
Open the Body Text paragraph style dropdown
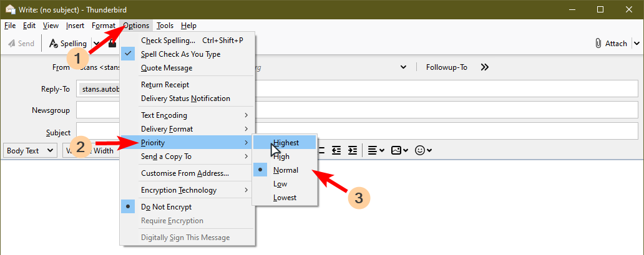point(30,151)
